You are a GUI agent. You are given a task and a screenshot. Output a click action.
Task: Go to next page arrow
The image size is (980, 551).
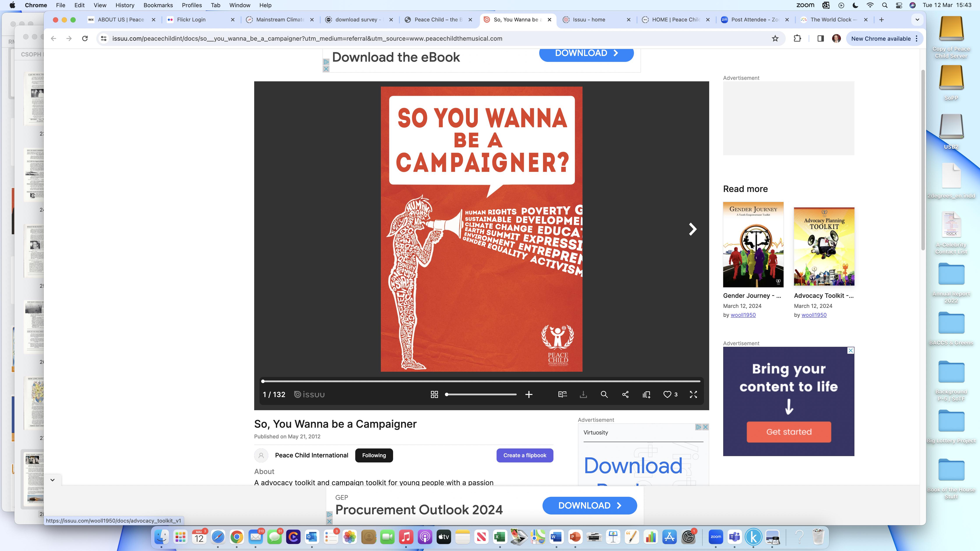pos(692,229)
